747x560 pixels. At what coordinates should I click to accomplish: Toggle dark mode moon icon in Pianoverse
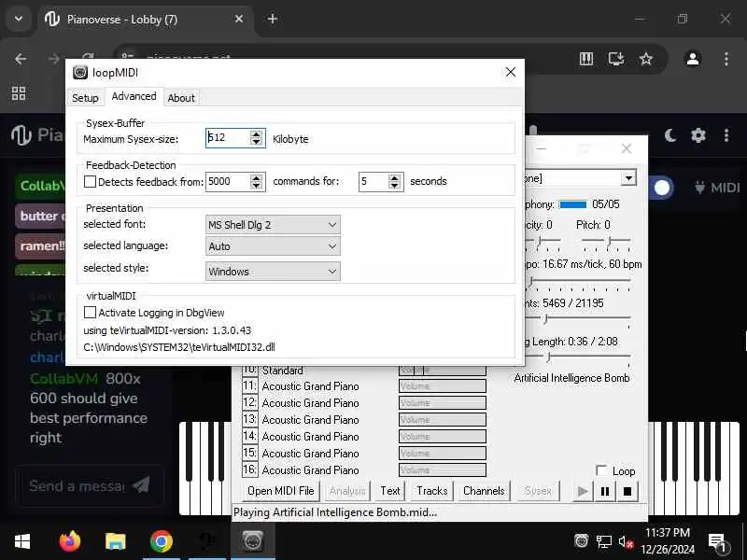pyautogui.click(x=670, y=135)
